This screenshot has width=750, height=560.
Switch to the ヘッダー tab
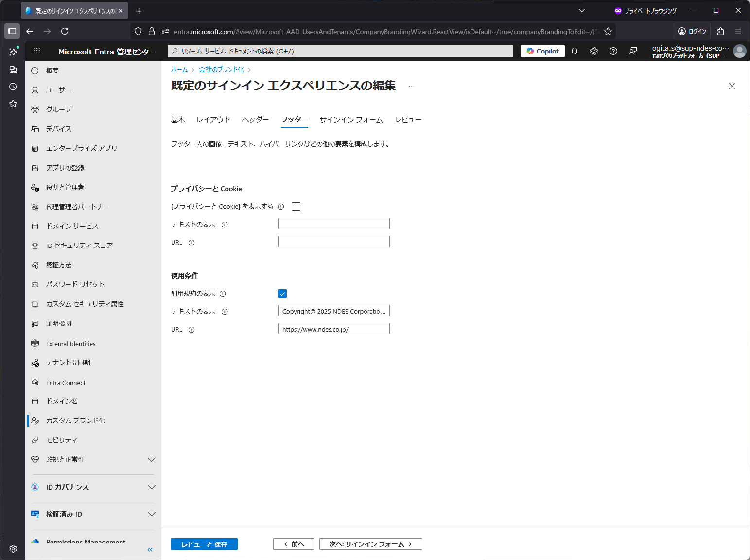[255, 120]
